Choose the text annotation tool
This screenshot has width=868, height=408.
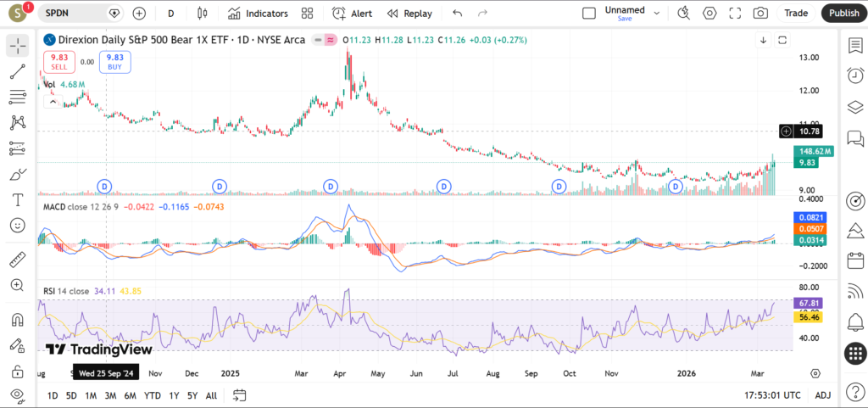point(17,200)
